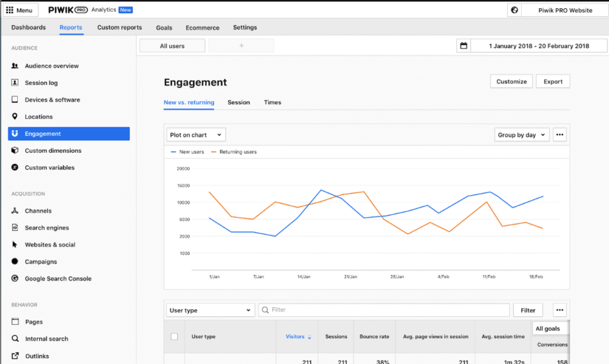Click the Visitors column sort arrows

(x=309, y=337)
